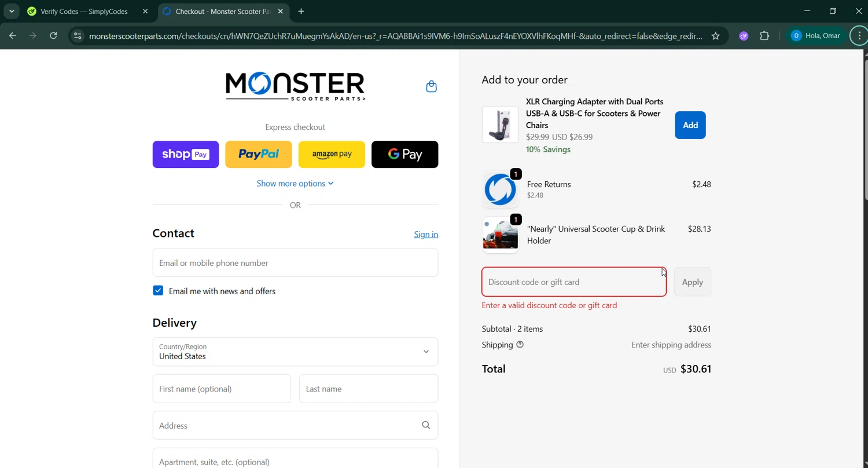
Task: Click the XLR Charging Adapter product title
Action: [595, 113]
